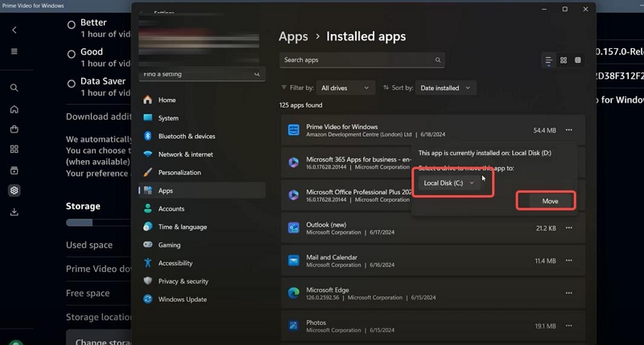The width and height of the screenshot is (644, 345).
Task: Open the store bag icon in Prime Video
Action: pyautogui.click(x=14, y=129)
